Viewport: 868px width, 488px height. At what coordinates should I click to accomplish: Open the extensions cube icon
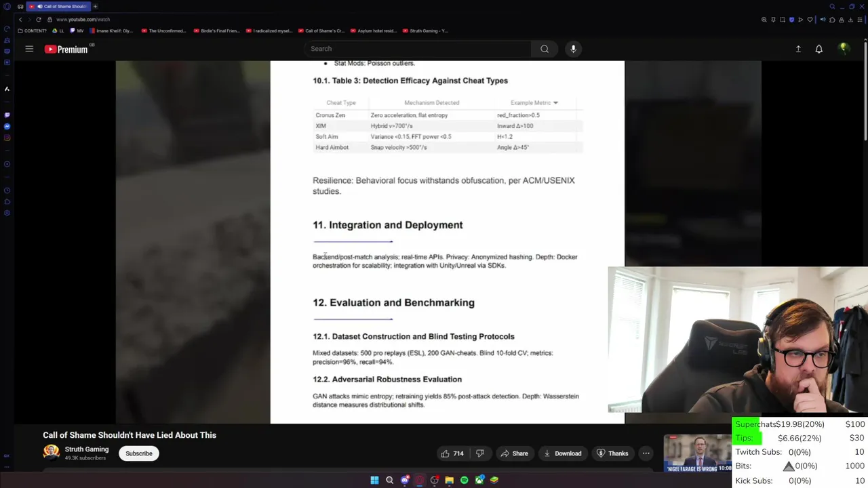pos(832,20)
